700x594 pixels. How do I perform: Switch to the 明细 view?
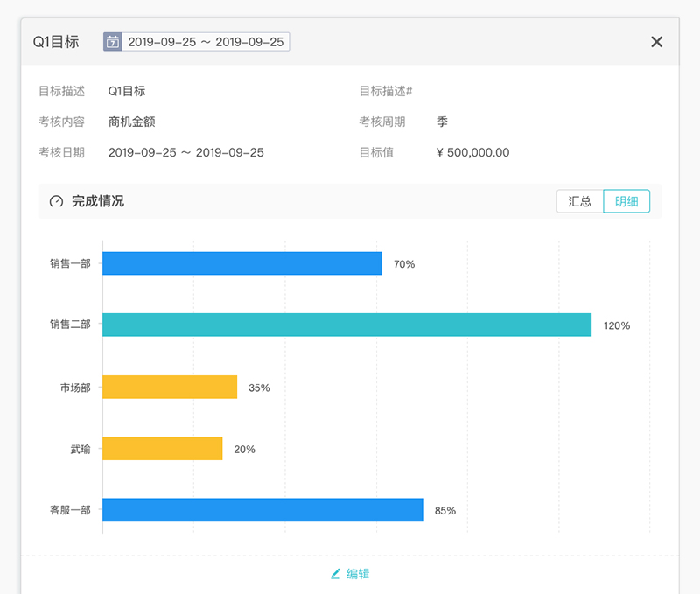tap(626, 201)
